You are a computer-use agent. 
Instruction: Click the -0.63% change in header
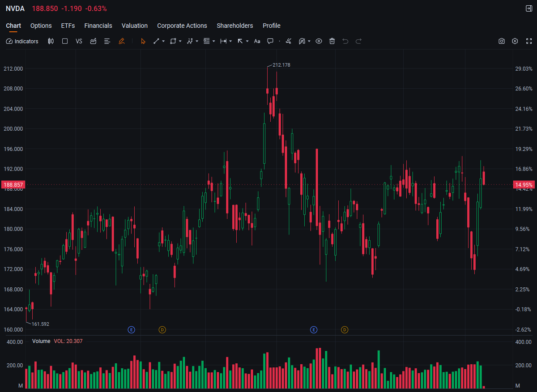(x=96, y=9)
